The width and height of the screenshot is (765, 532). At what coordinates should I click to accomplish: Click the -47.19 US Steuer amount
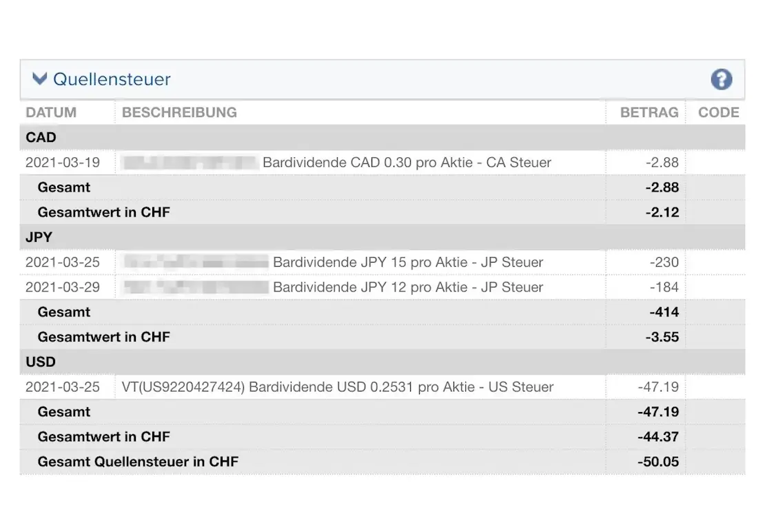pos(658,387)
